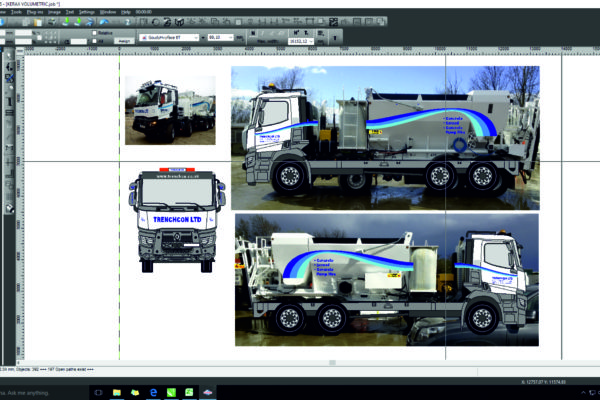
Task: Click the H text height icon
Action: (296, 33)
